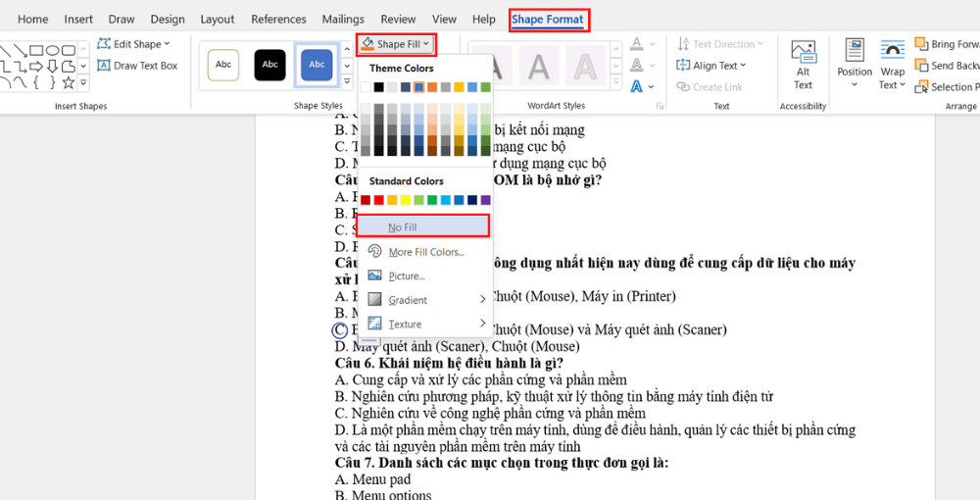Image resolution: width=980 pixels, height=500 pixels.
Task: Click disabled Text Direction button
Action: [720, 44]
